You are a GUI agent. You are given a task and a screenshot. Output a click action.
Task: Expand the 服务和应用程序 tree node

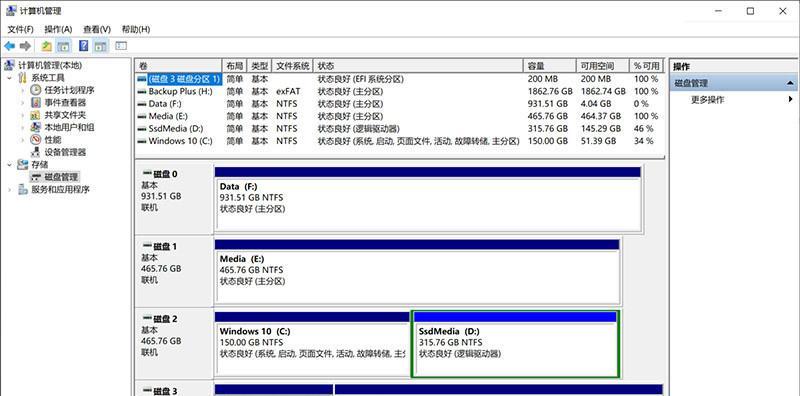[9, 189]
